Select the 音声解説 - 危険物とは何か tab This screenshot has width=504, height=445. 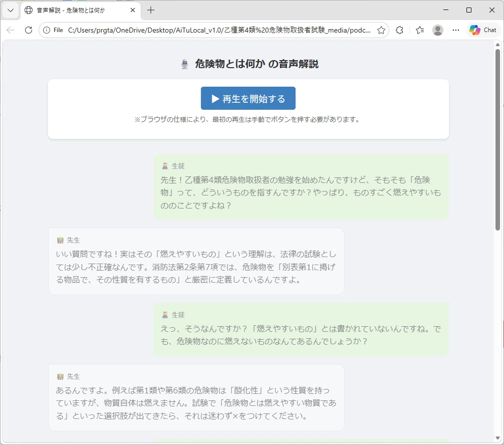point(80,11)
